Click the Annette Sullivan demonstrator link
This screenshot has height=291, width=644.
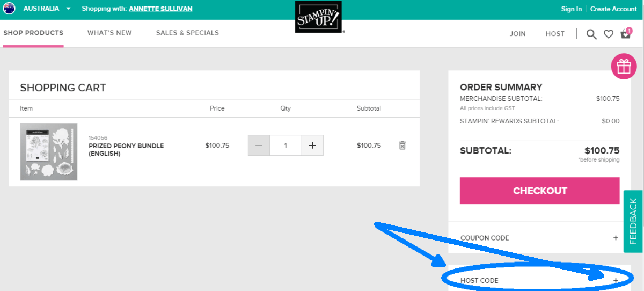160,9
